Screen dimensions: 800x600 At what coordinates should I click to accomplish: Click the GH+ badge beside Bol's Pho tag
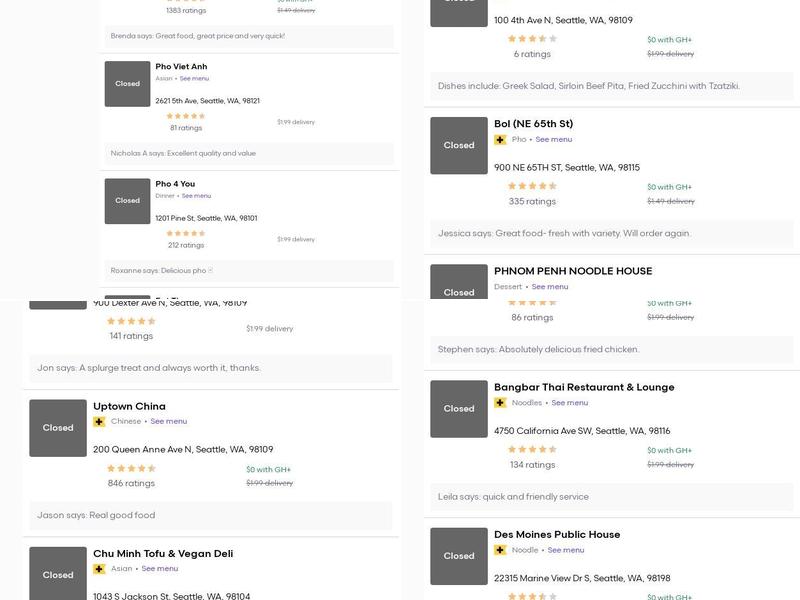coord(500,140)
